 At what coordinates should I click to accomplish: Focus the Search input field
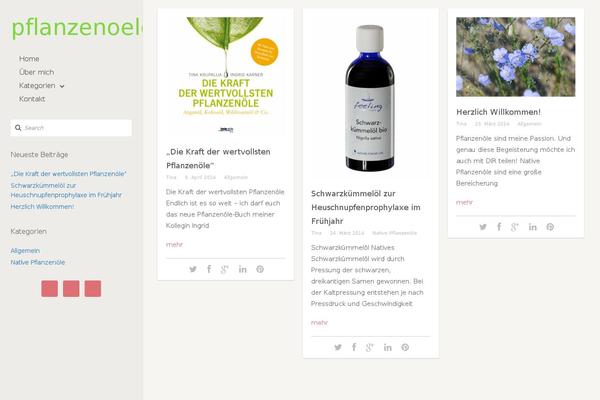click(71, 128)
